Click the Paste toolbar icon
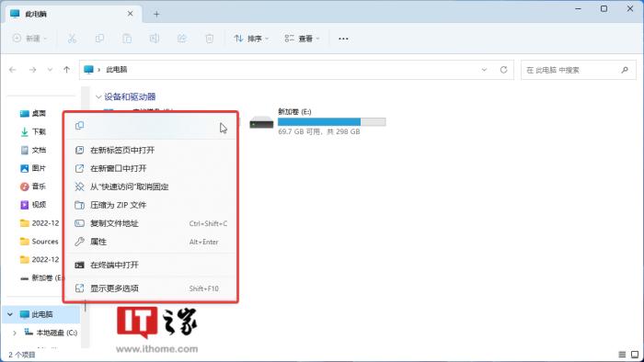 point(127,39)
